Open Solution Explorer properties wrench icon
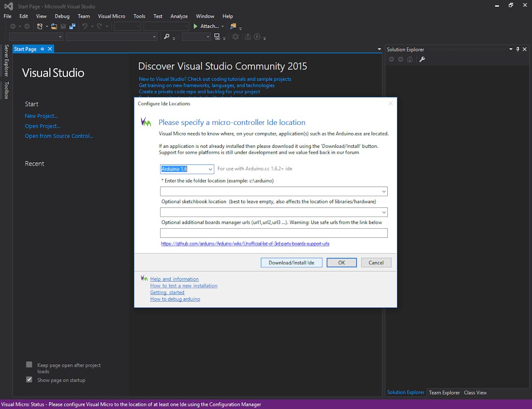The height and width of the screenshot is (409, 532). pyautogui.click(x=422, y=59)
